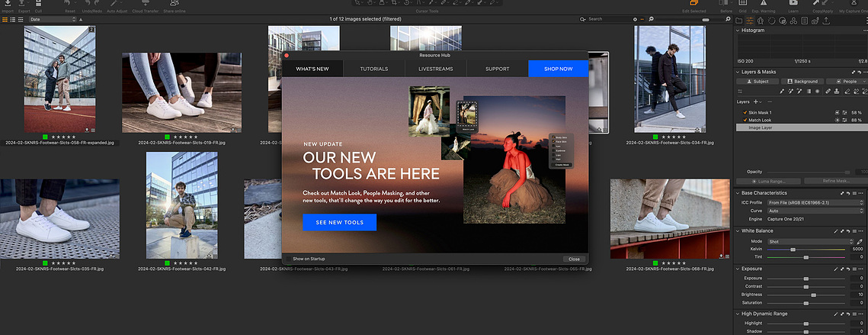
Task: Open the Tutorials tab
Action: pos(374,69)
